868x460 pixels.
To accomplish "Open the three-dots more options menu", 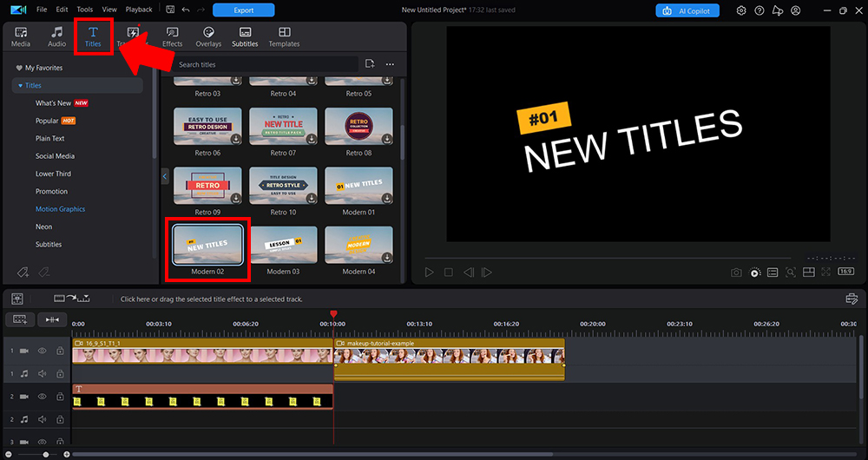I will (x=390, y=64).
